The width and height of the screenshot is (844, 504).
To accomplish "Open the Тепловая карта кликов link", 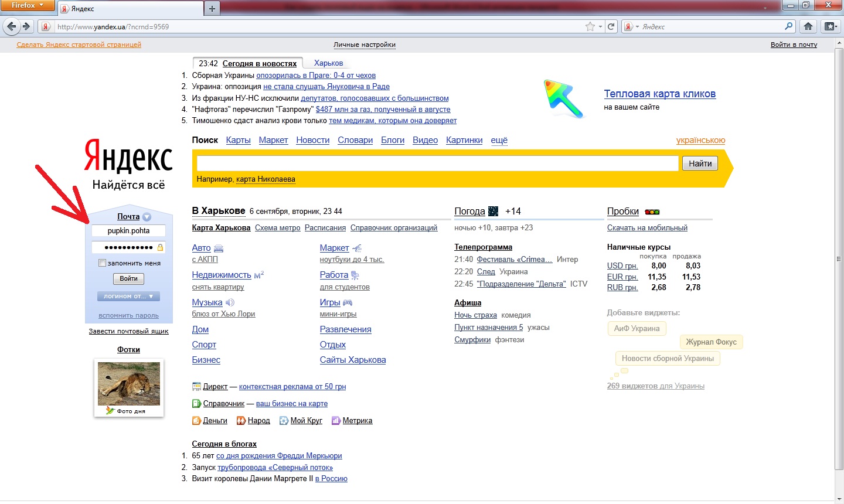I will [x=659, y=94].
